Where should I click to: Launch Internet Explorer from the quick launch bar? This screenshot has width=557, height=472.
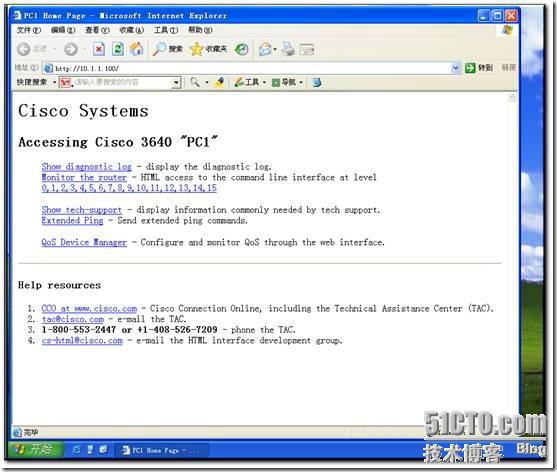[76, 450]
